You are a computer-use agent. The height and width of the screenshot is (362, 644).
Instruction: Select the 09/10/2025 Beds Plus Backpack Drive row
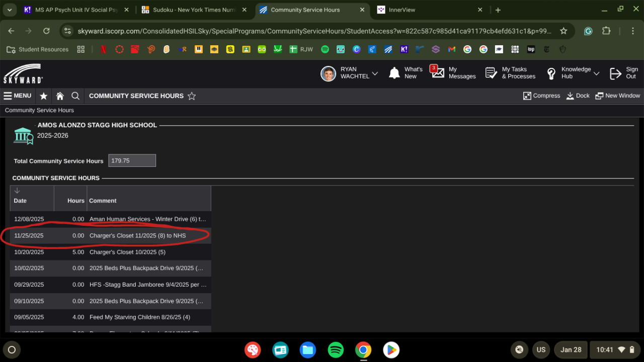click(x=110, y=301)
